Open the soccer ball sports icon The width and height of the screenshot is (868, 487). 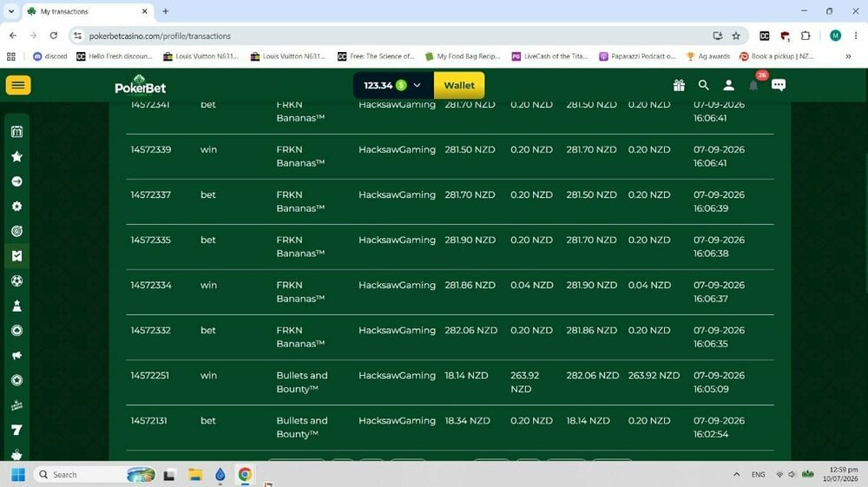(17, 281)
